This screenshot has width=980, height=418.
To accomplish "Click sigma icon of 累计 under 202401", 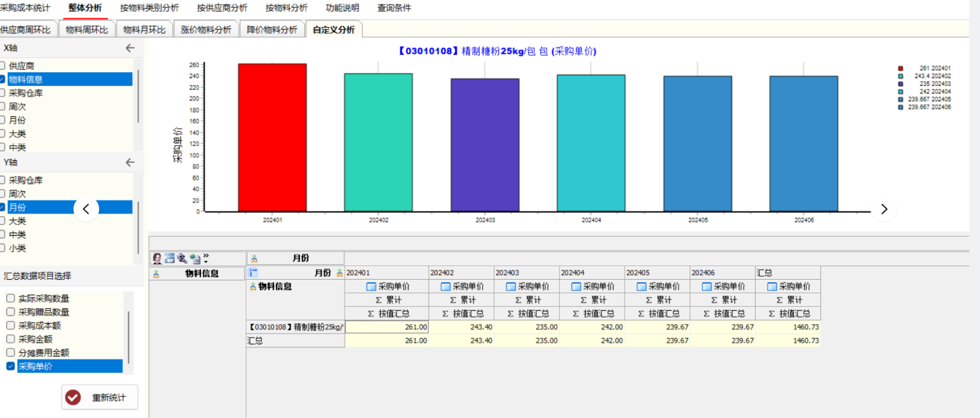I will (x=378, y=300).
